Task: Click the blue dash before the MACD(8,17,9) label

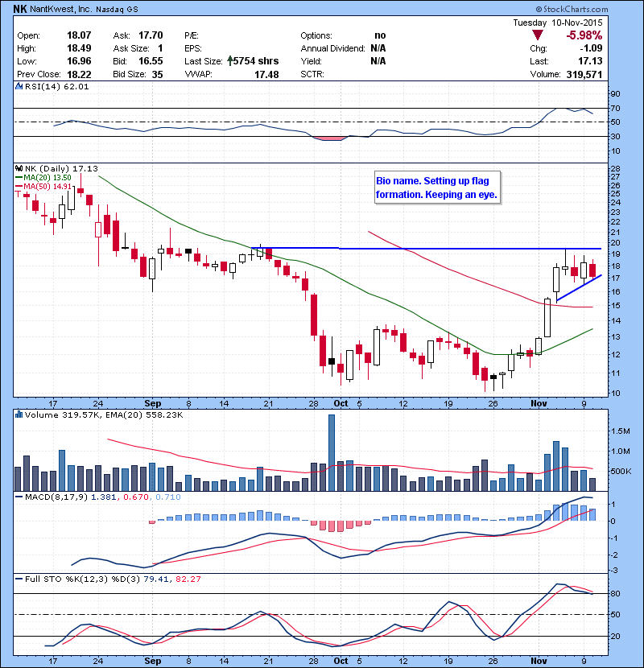Action: (x=19, y=497)
